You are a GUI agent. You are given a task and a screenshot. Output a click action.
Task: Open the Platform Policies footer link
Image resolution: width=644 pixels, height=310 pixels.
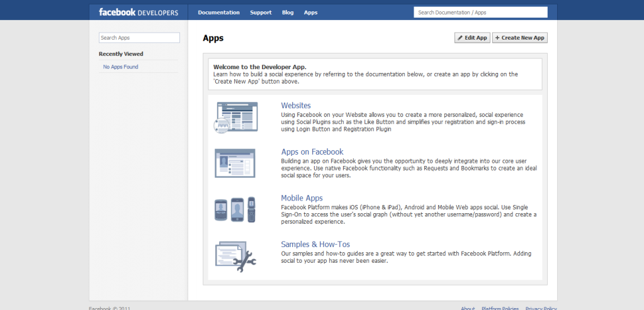(500, 308)
